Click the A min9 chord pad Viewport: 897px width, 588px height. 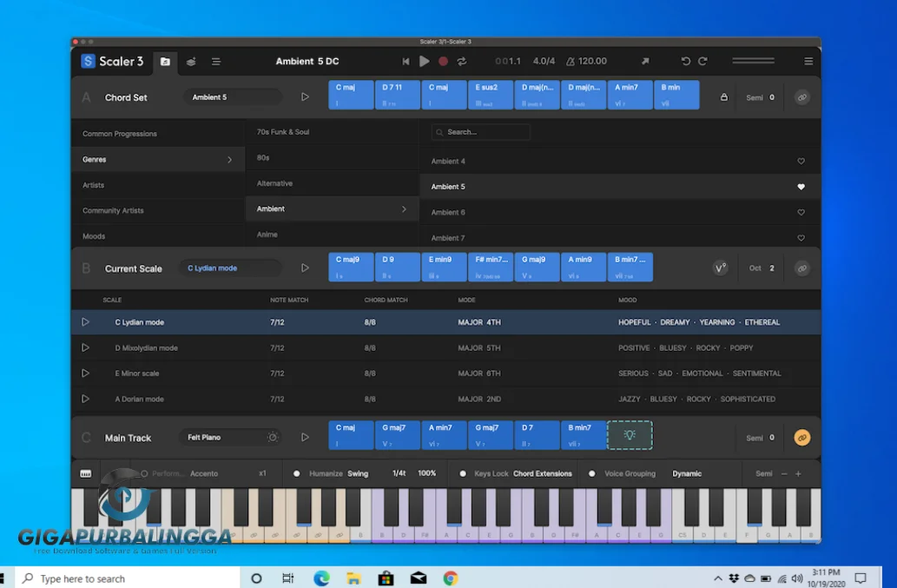click(x=584, y=267)
